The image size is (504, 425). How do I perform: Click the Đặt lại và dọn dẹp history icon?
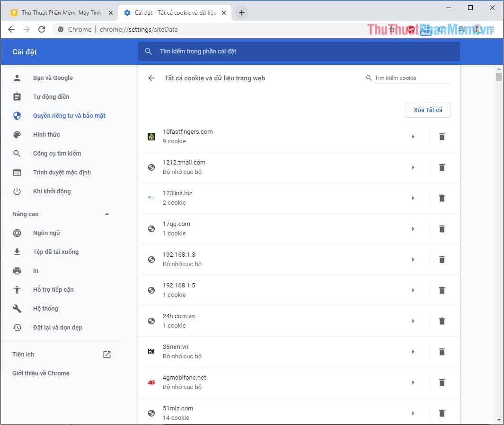point(17,327)
